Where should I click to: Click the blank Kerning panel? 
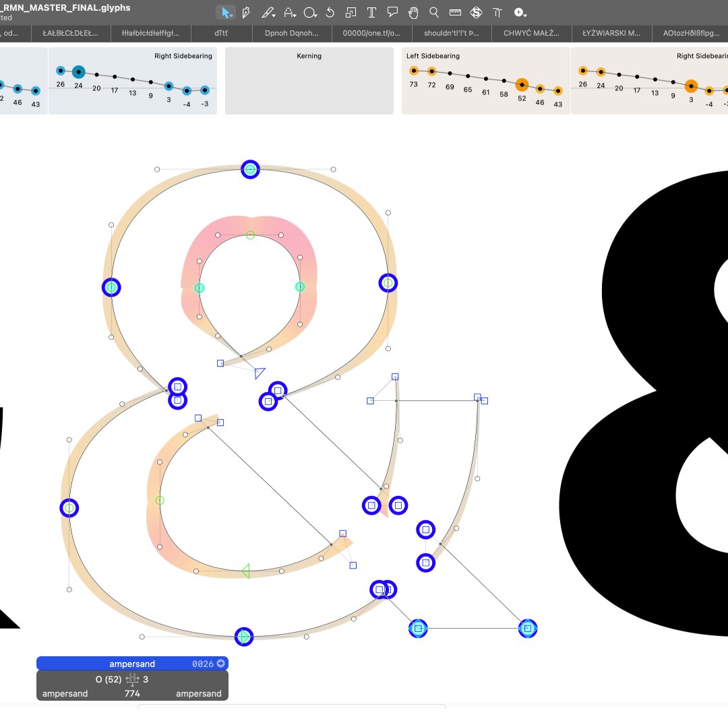[309, 81]
